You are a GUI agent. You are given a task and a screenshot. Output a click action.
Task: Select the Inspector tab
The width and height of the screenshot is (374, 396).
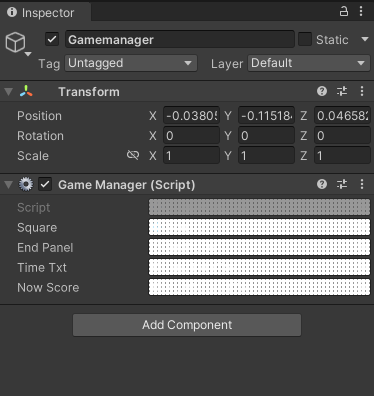[45, 13]
